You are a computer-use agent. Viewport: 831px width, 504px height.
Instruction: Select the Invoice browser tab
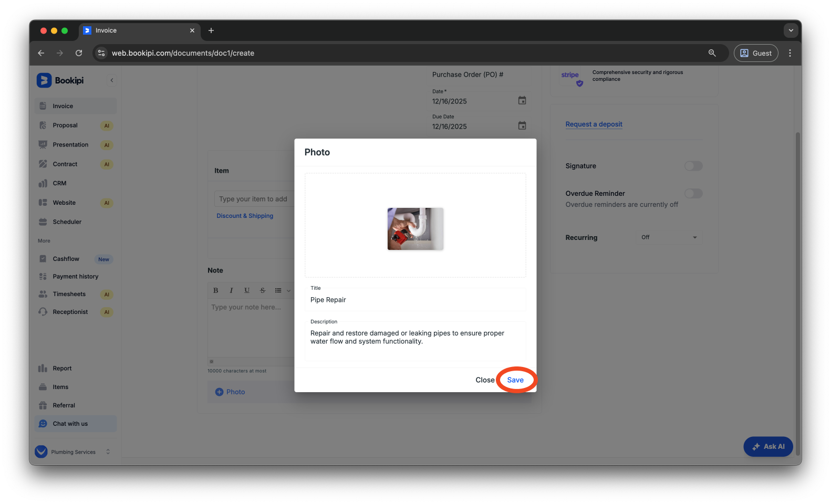coord(140,30)
